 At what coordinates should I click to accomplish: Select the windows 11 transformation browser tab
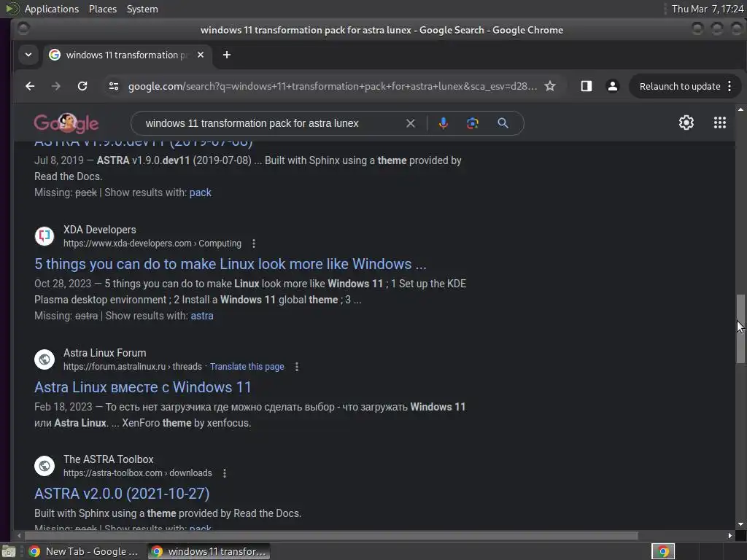click(x=127, y=55)
